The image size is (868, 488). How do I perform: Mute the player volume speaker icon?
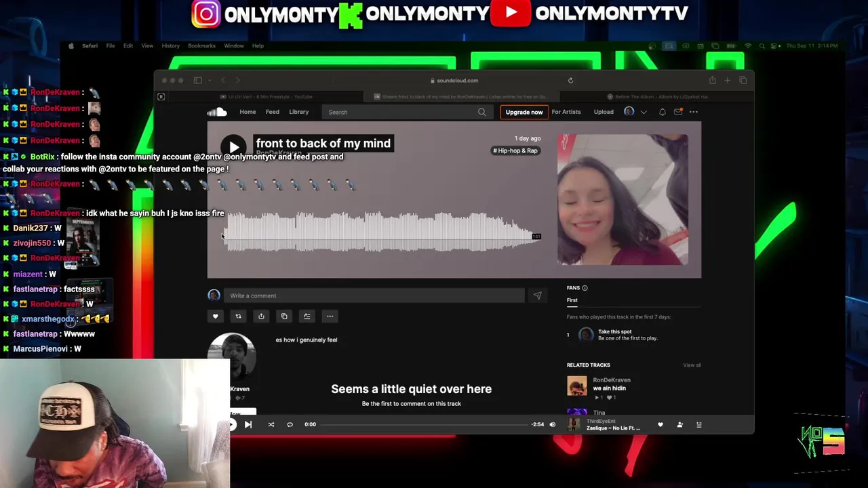[x=552, y=424]
